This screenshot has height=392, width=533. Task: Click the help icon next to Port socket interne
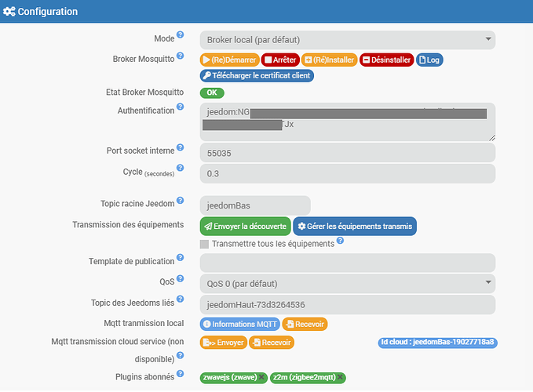(x=181, y=147)
